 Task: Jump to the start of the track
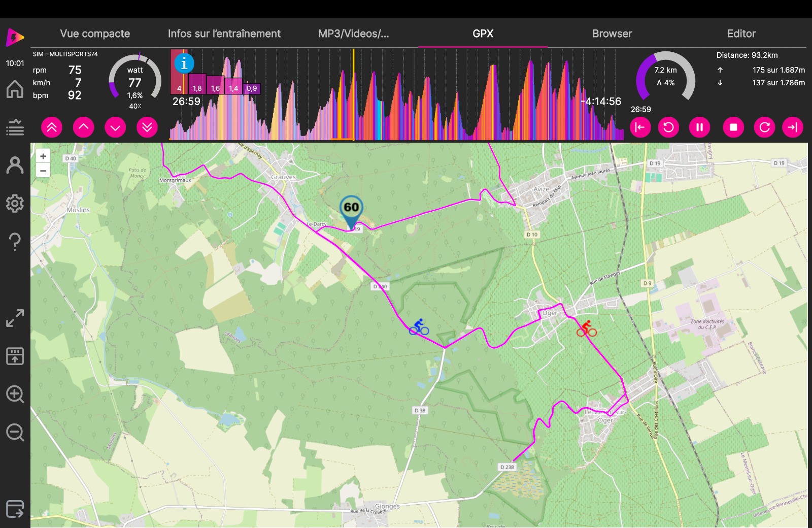pos(640,127)
